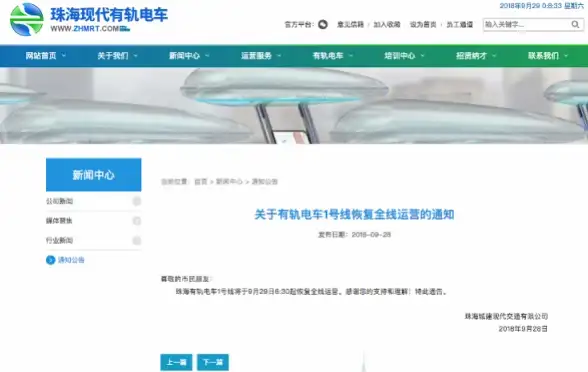Open the 有轨电车 menu

click(328, 56)
